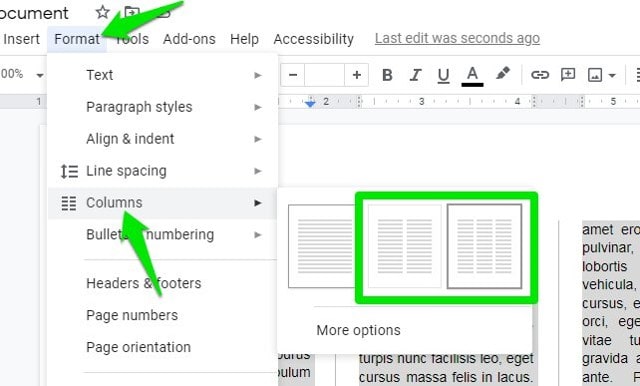Screen dimensions: 640x386
Task: Click More options in columns submenu
Action: pyautogui.click(x=358, y=330)
